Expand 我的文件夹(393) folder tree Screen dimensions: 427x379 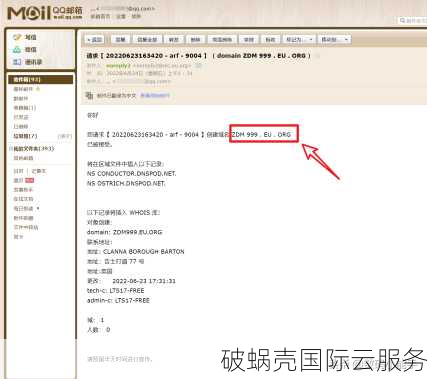click(11, 149)
